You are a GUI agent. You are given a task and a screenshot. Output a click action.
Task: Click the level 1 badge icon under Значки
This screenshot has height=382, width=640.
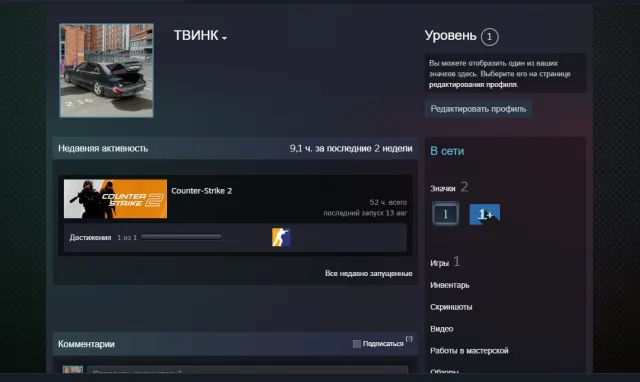click(x=445, y=213)
